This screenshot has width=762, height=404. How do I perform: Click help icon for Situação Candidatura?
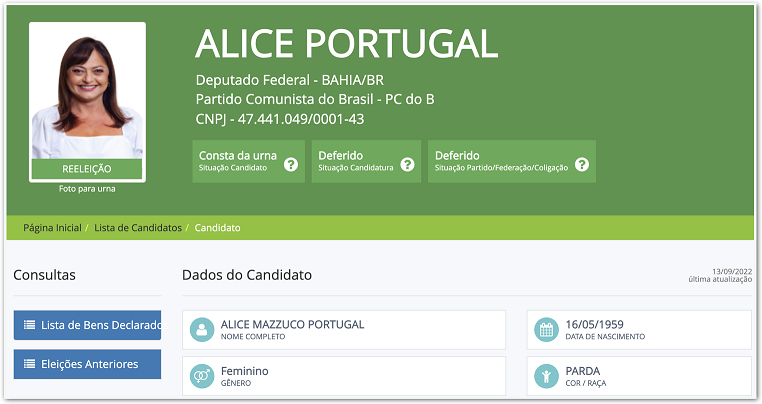[x=407, y=164]
